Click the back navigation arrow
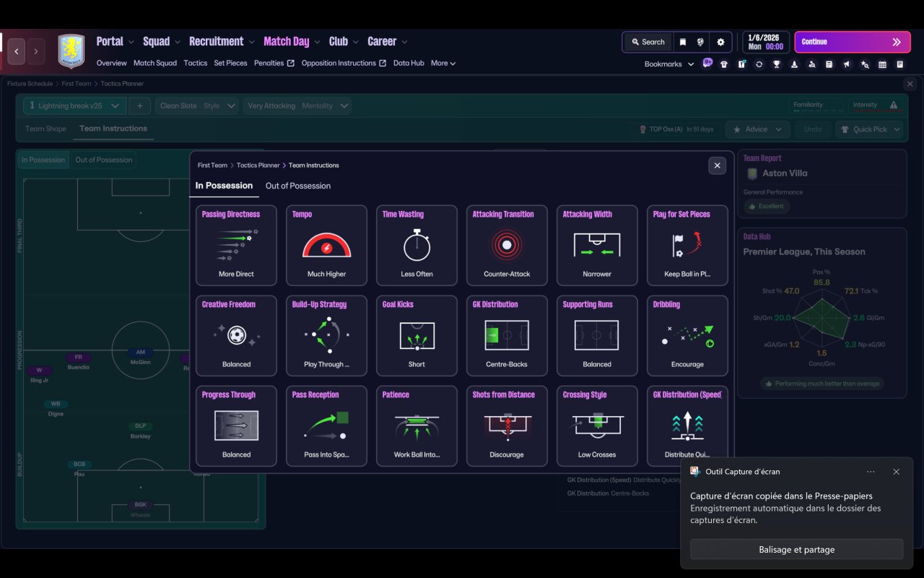This screenshot has height=578, width=924. (16, 51)
